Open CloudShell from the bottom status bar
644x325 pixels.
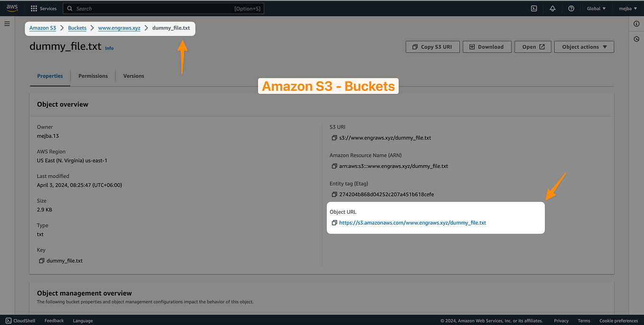point(20,320)
